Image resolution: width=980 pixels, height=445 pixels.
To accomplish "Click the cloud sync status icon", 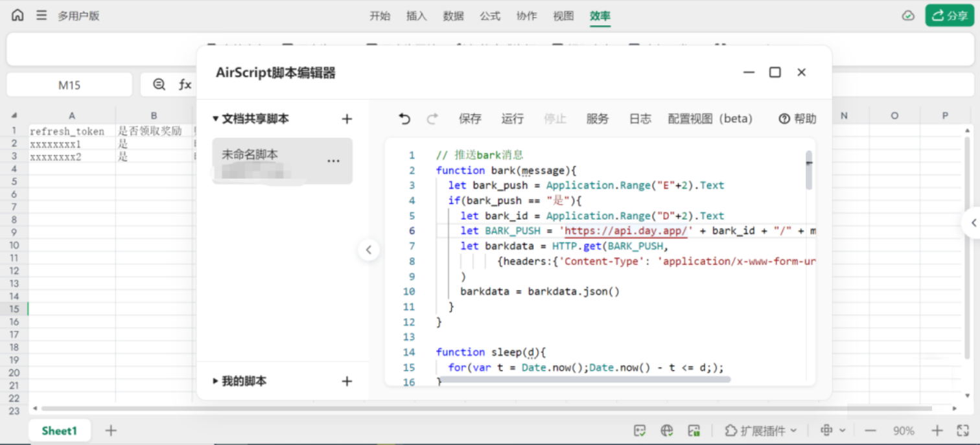I will click(x=908, y=16).
